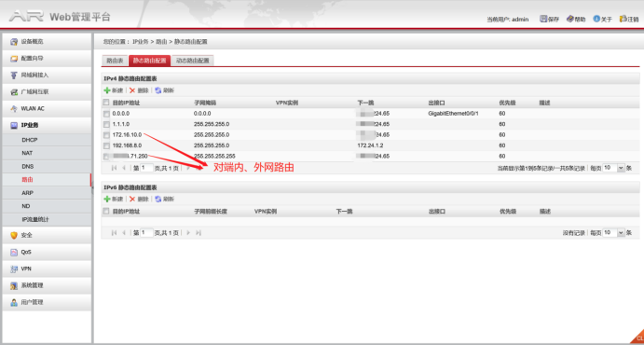The height and width of the screenshot is (345, 644).
Task: Switch to the 静态路由配置 tab
Action: click(149, 61)
